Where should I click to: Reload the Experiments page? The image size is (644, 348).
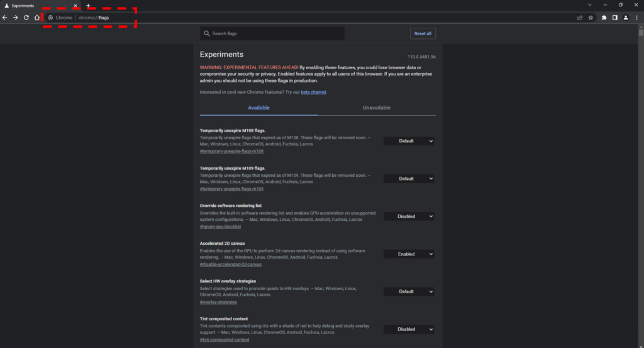click(26, 18)
